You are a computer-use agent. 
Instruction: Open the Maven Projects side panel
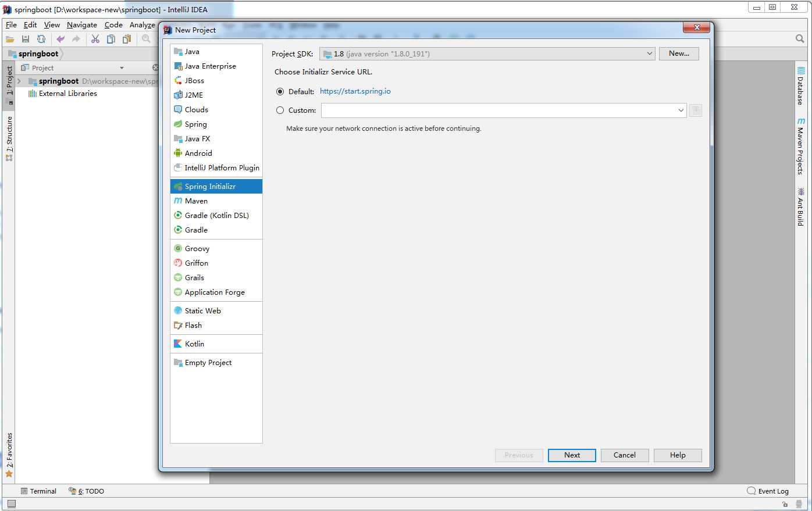(800, 146)
